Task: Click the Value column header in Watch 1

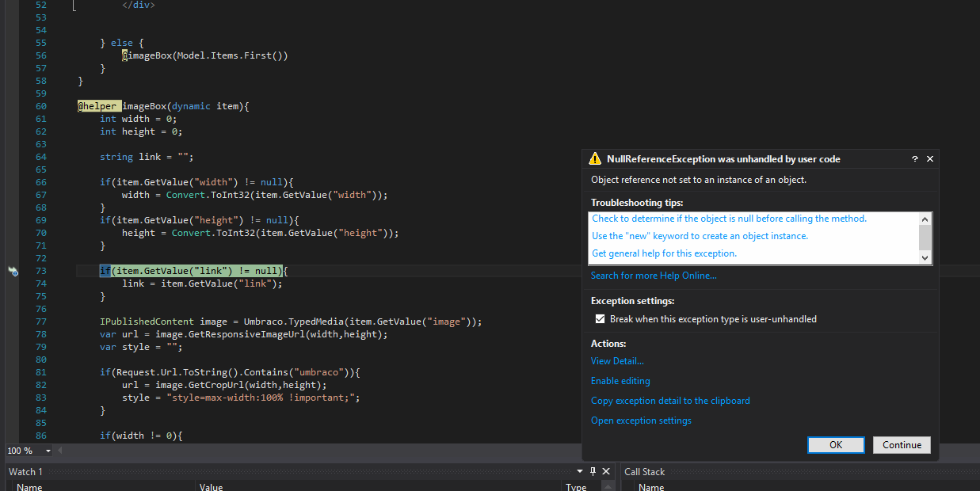Action: (x=378, y=486)
